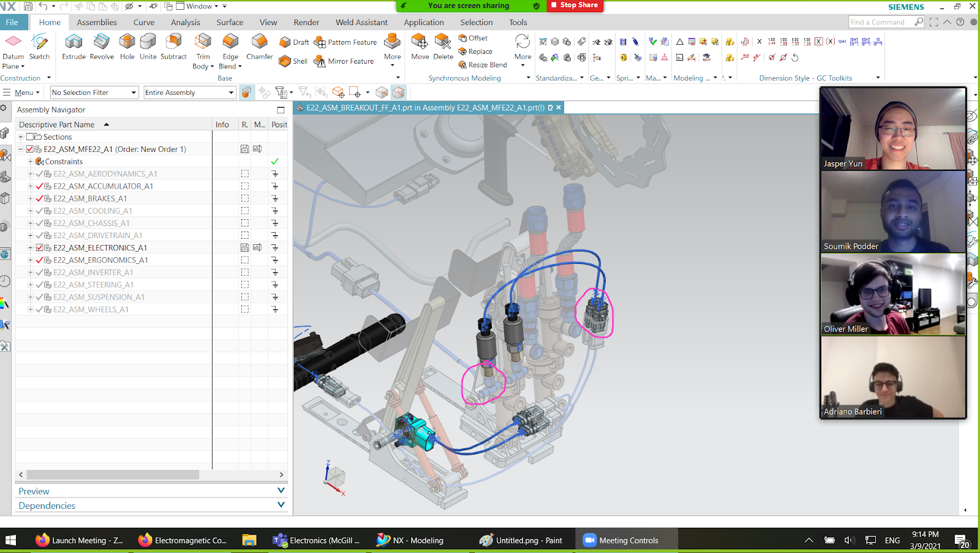Open the Entire Assembly scope dropdown

(189, 92)
